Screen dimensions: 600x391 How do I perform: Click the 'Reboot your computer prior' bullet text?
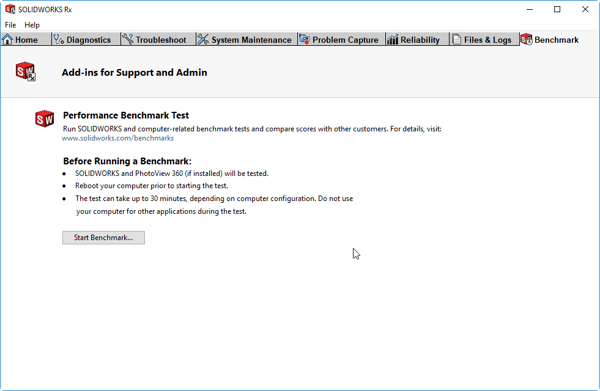coord(152,186)
